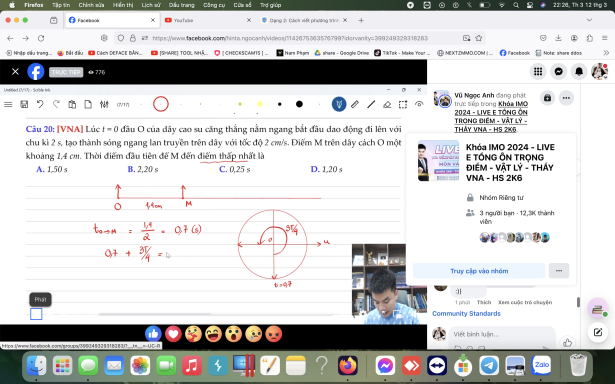Click the Truy cập vào nhóm button
This screenshot has height=384, width=615.
coord(479,271)
